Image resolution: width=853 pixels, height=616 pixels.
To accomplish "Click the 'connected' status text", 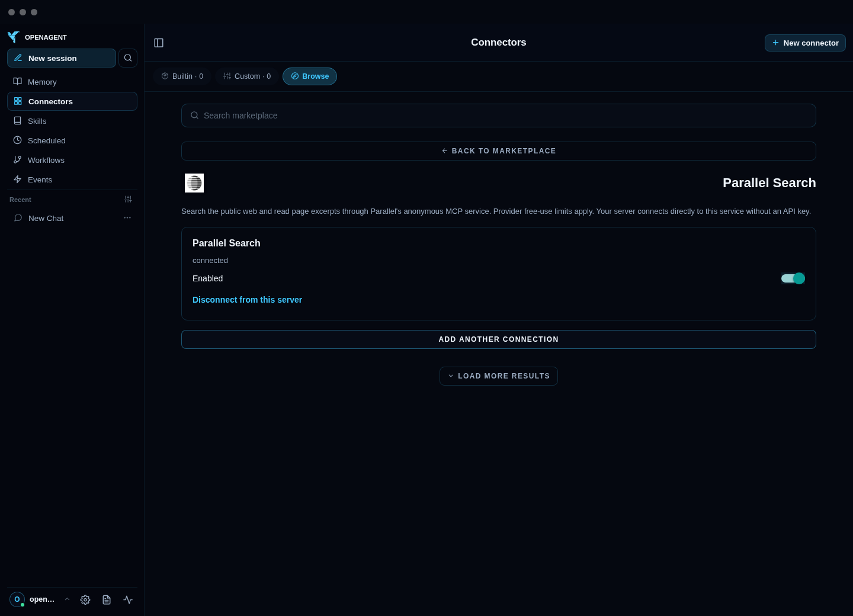I will click(210, 261).
